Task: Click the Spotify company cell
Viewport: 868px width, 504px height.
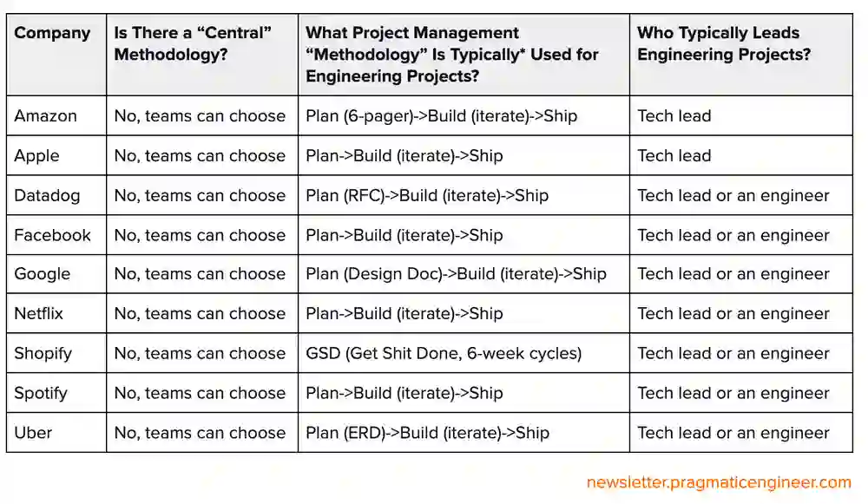Action: (x=41, y=394)
